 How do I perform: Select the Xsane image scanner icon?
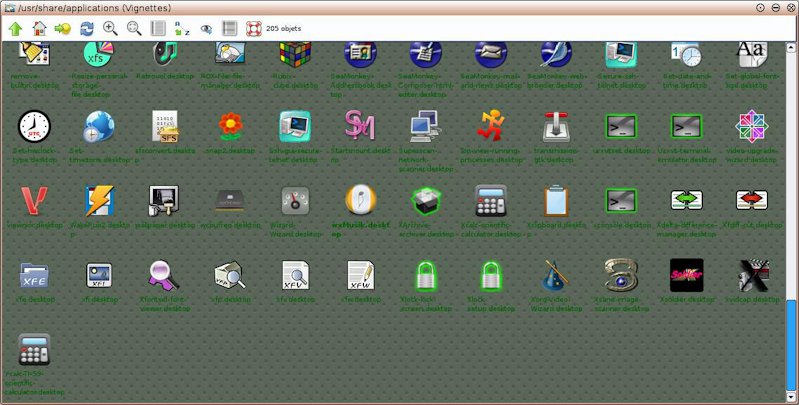pos(621,276)
